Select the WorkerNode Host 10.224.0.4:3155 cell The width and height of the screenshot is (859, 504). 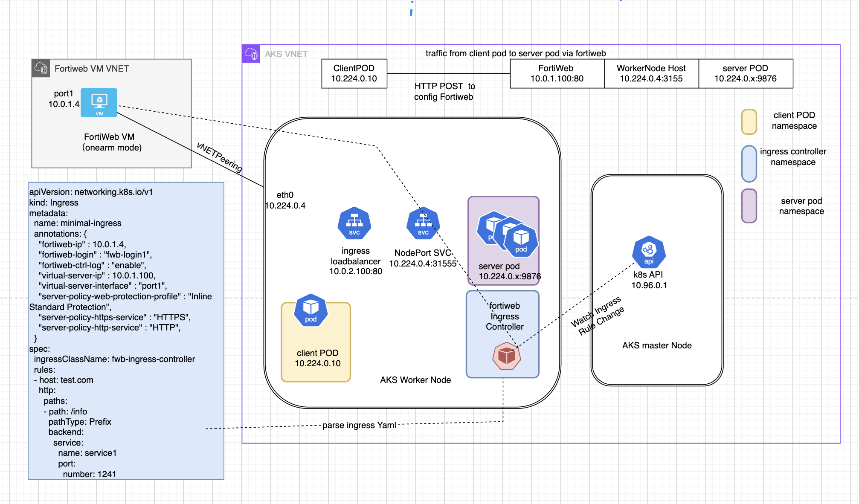click(651, 73)
